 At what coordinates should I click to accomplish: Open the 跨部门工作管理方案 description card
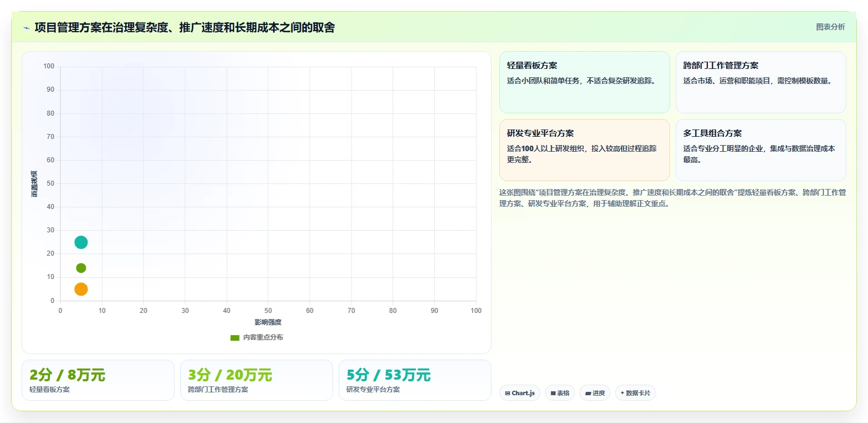[x=761, y=82]
